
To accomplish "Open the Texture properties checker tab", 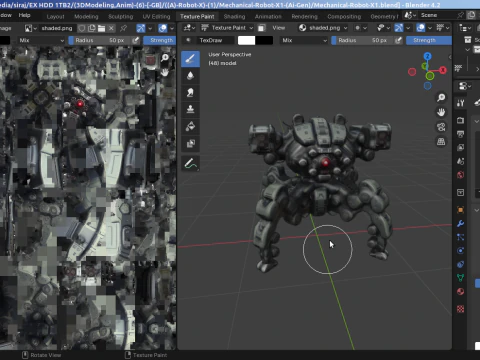I will tap(461, 309).
